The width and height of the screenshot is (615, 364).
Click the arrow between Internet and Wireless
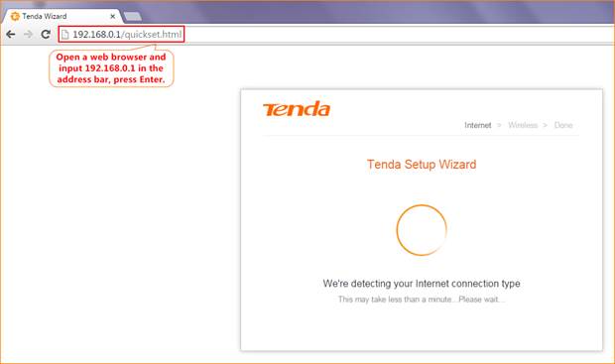point(499,125)
